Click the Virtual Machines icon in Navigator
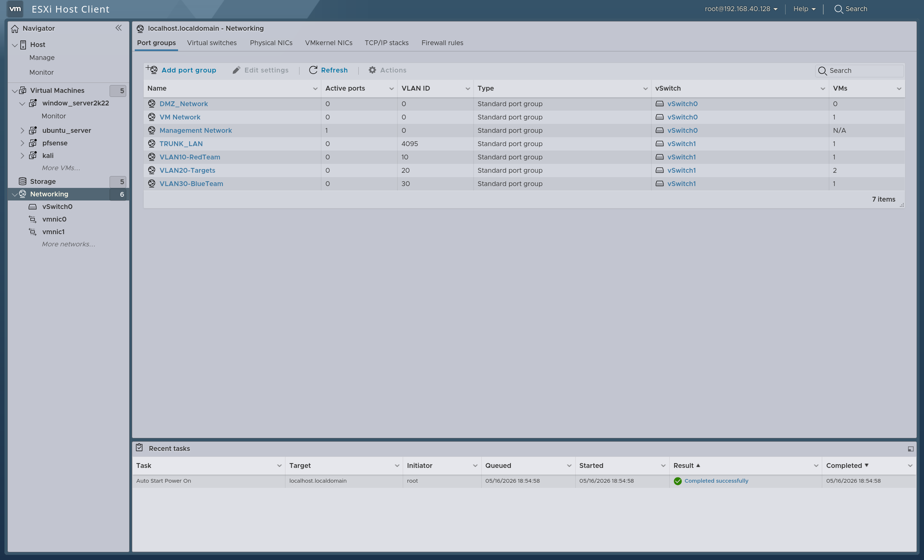This screenshot has width=924, height=560. click(23, 90)
